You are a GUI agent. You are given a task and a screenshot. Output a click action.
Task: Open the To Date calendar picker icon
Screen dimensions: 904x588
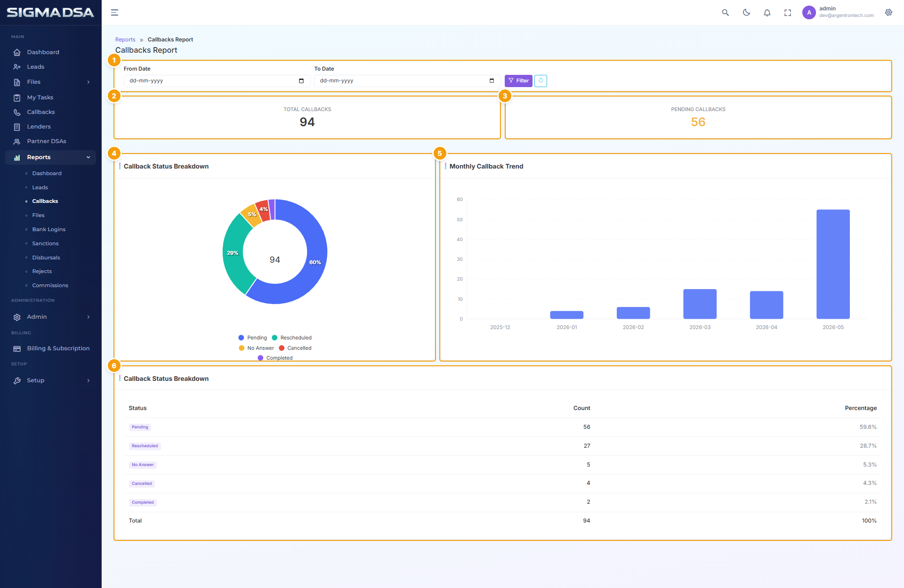[x=492, y=81]
